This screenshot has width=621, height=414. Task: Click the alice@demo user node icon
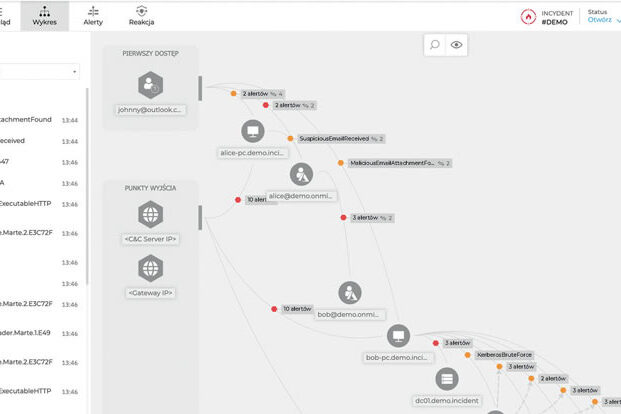tap(301, 175)
